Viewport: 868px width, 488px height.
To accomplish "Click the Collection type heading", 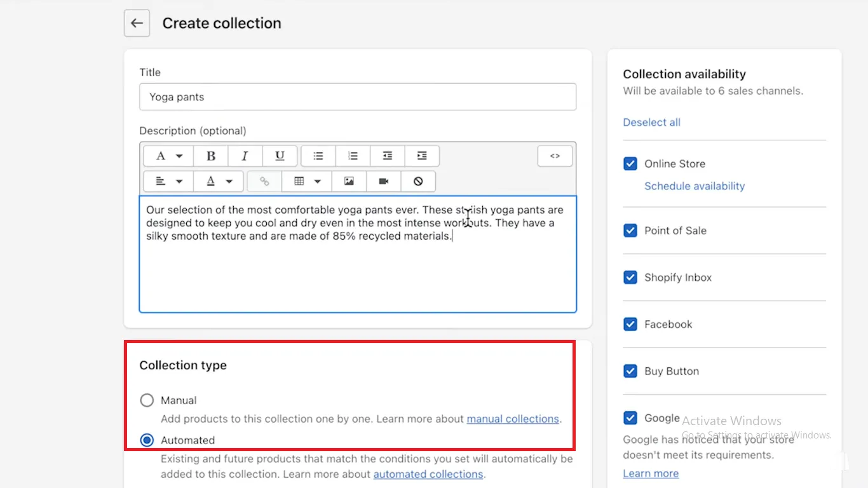I will pyautogui.click(x=183, y=365).
